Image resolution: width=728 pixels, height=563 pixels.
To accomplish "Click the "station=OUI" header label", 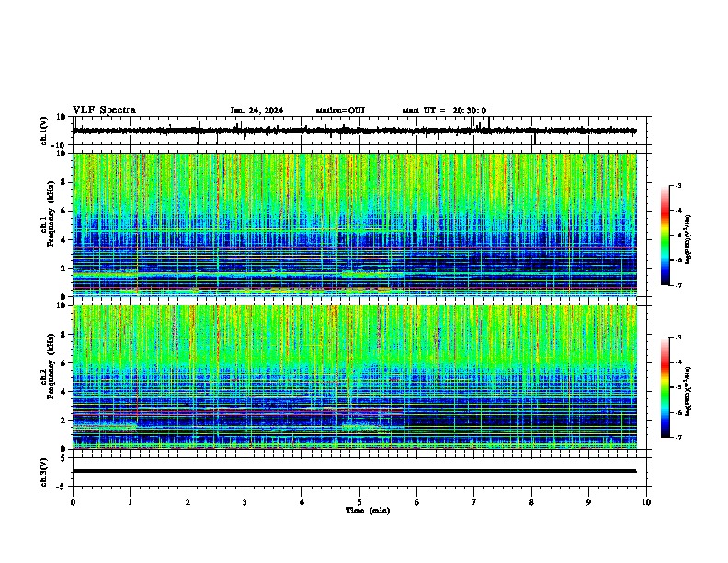I will pyautogui.click(x=340, y=110).
